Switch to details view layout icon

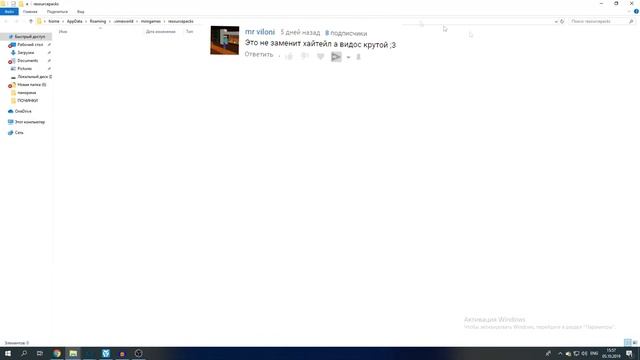click(628, 342)
